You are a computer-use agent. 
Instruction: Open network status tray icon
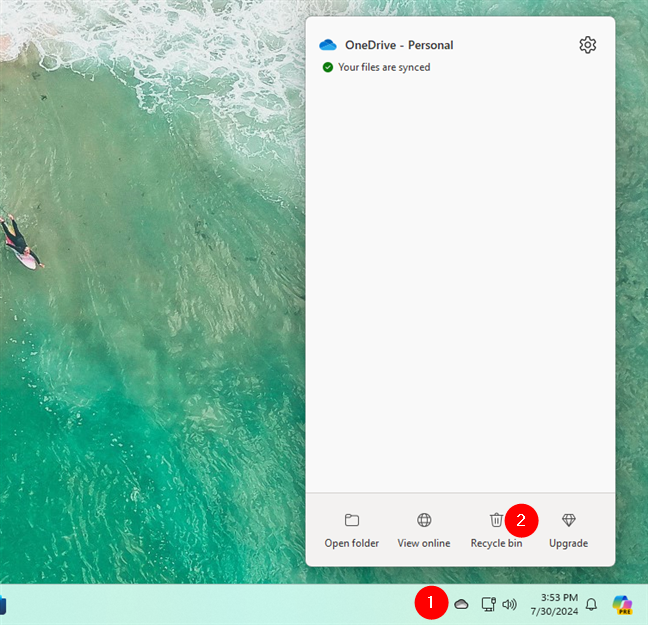[488, 604]
